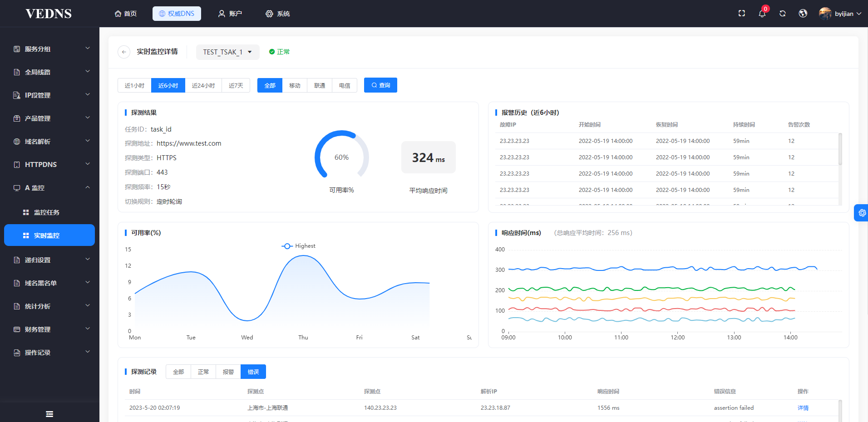The height and width of the screenshot is (422, 868).
Task: Click the 服务分组 sidebar icon
Action: [17, 49]
